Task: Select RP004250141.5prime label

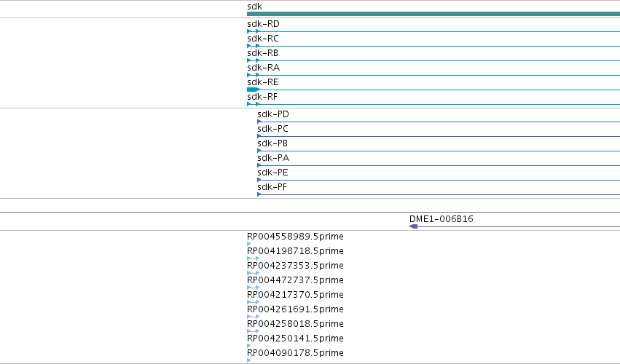Action: (x=295, y=339)
